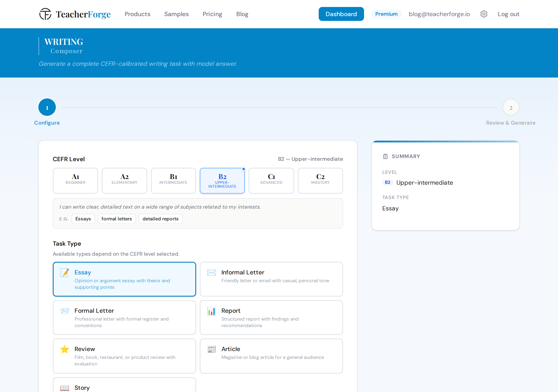Select the B2 Upper-Intermediate level
Image resolution: width=558 pixels, height=392 pixels.
(x=222, y=181)
